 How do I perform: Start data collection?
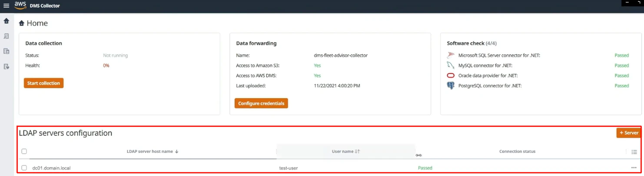[43, 83]
